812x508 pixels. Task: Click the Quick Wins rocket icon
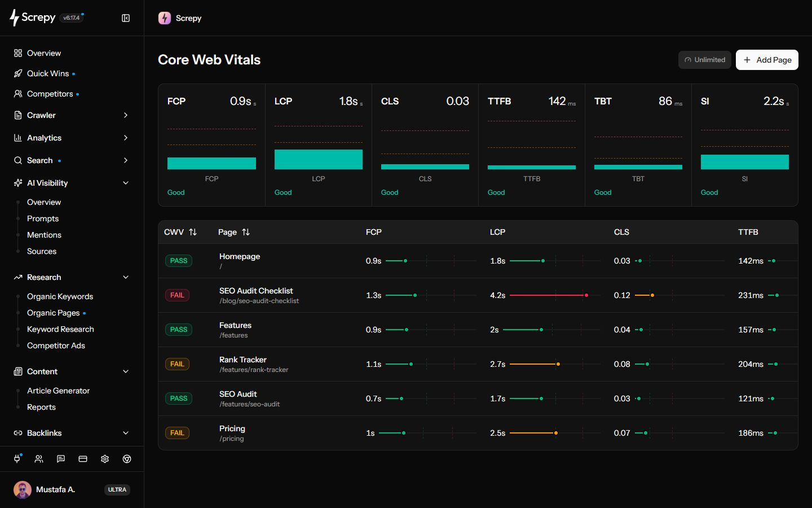(18, 73)
